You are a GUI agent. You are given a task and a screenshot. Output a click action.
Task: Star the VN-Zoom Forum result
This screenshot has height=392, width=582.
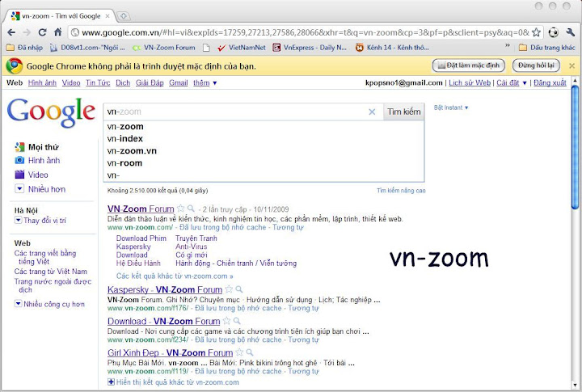click(x=181, y=209)
